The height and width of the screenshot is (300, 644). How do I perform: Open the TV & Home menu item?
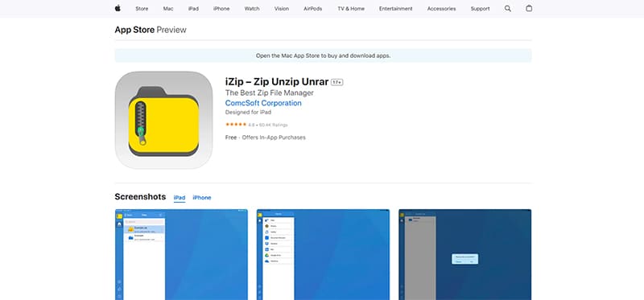tap(351, 9)
